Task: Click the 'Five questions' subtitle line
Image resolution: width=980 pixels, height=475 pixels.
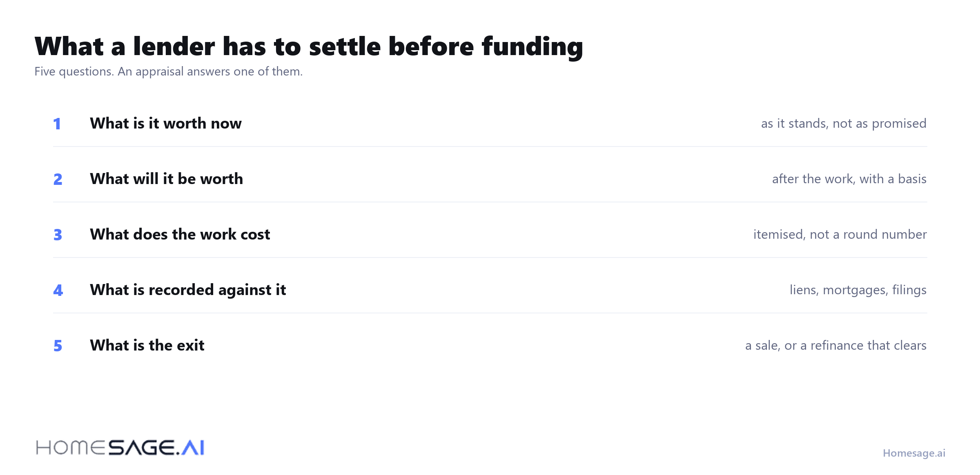Action: tap(169, 71)
